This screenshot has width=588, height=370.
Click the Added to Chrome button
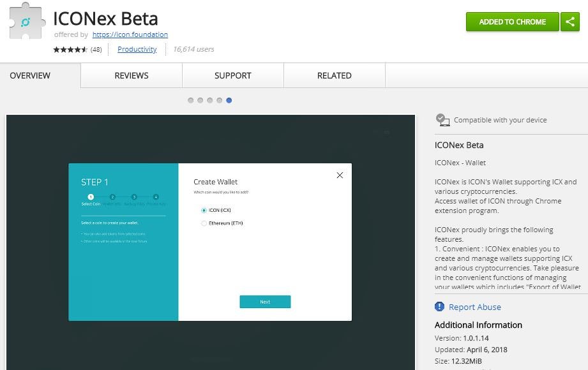(x=512, y=22)
